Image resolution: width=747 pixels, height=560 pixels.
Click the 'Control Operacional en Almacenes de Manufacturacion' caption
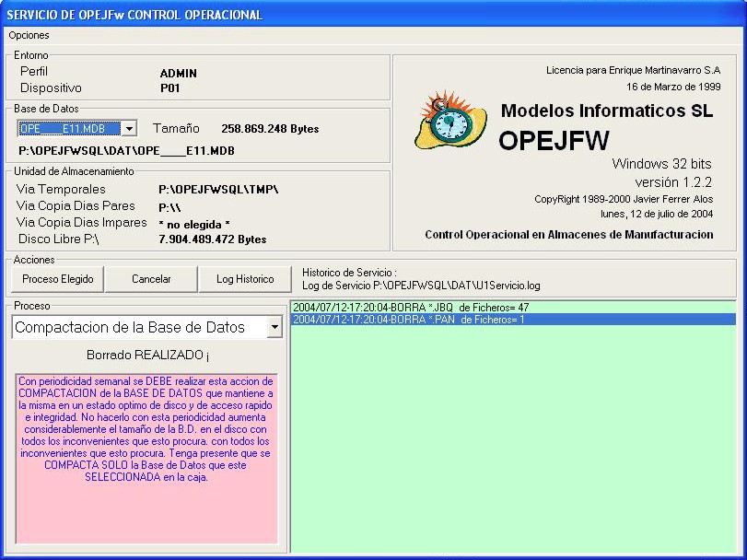click(x=569, y=235)
